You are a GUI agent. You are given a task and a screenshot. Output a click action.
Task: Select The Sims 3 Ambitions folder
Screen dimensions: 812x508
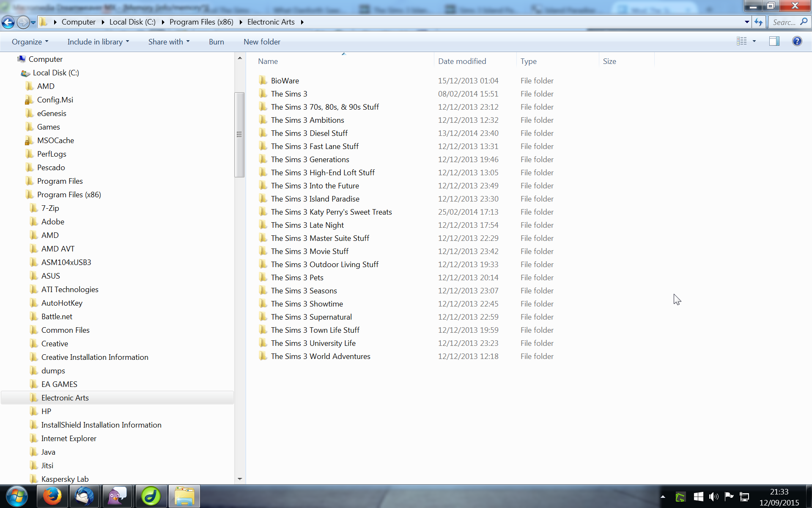(x=307, y=120)
